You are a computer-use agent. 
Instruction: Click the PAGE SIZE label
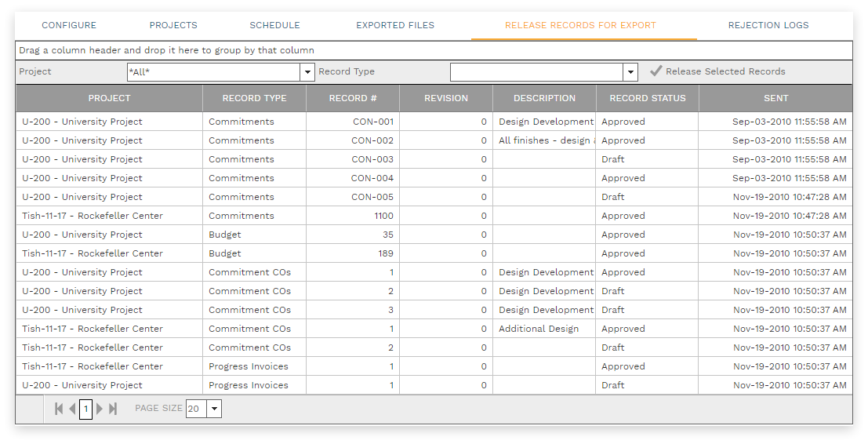pos(159,408)
